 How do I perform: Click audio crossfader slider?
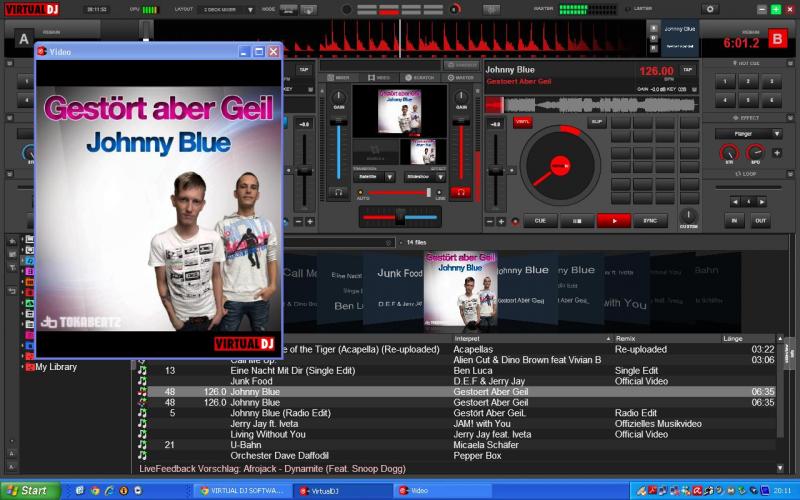click(400, 217)
